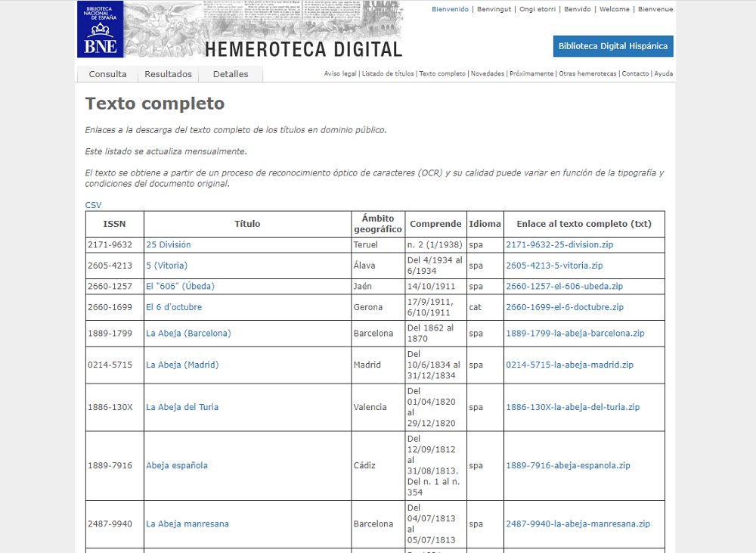Click the Álava geographic cell
The width and height of the screenshot is (756, 553).
click(378, 266)
